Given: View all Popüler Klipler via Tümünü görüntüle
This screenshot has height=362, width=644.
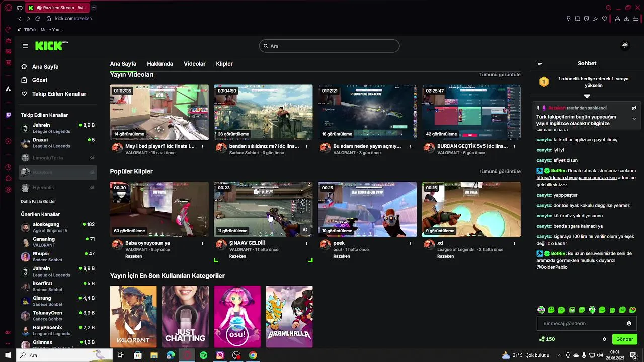Looking at the screenshot, I should [500, 171].
